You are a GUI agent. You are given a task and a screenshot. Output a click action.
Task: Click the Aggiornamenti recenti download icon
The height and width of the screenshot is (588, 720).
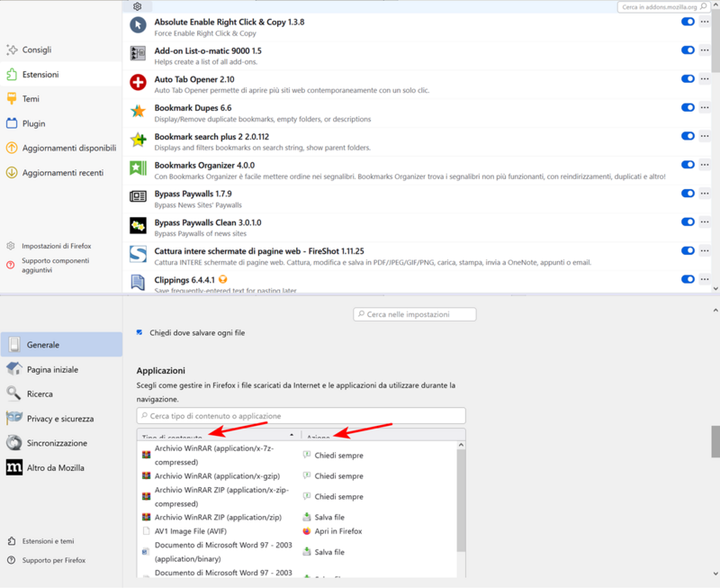click(x=12, y=173)
